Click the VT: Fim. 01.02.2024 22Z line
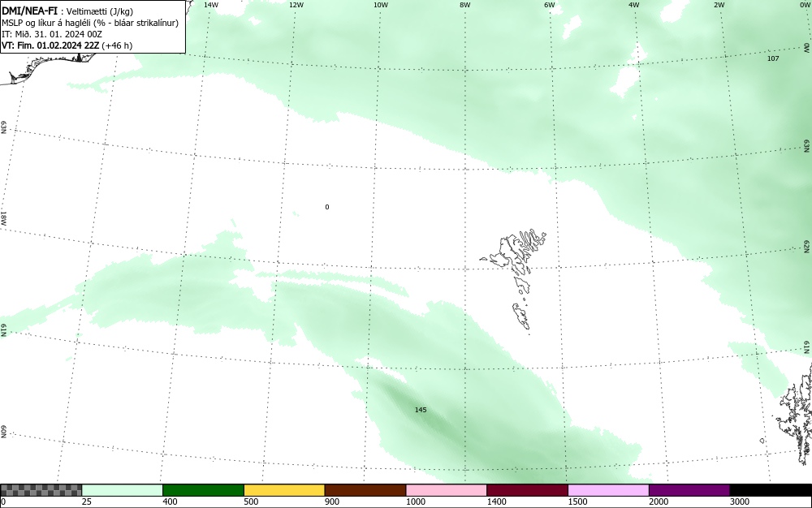812x508 pixels. 67,45
